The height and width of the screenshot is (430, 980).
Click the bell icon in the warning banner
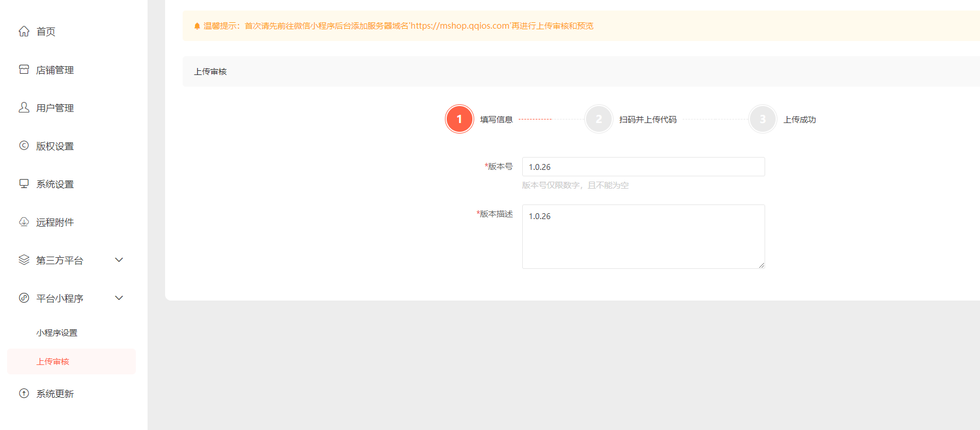pos(197,26)
